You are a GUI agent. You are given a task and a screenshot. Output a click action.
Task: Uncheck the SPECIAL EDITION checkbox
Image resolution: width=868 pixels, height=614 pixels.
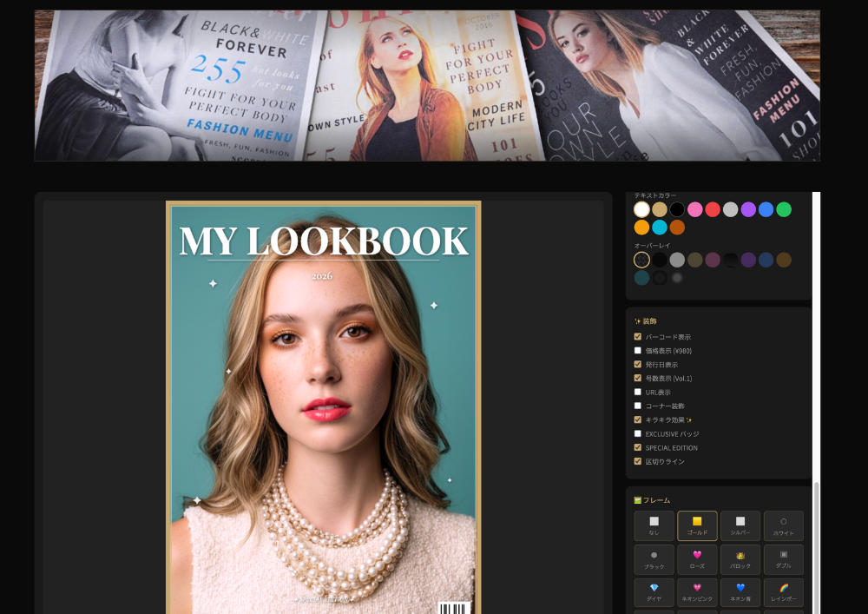[x=638, y=448]
